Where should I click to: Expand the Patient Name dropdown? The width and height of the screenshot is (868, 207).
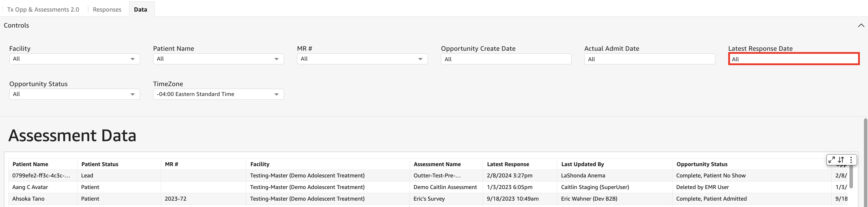(218, 59)
